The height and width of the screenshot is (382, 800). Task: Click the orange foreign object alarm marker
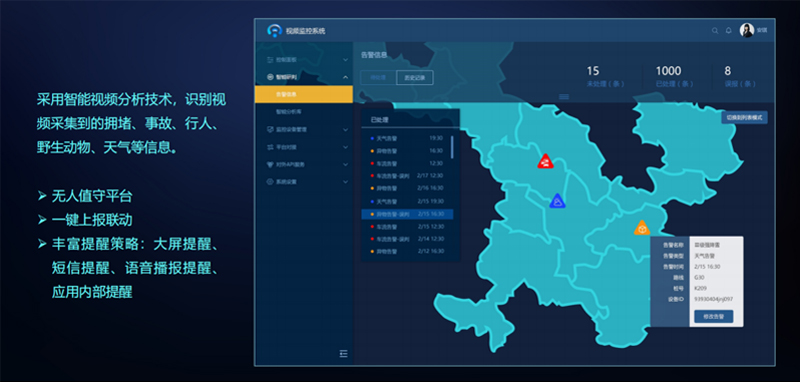pyautogui.click(x=642, y=228)
